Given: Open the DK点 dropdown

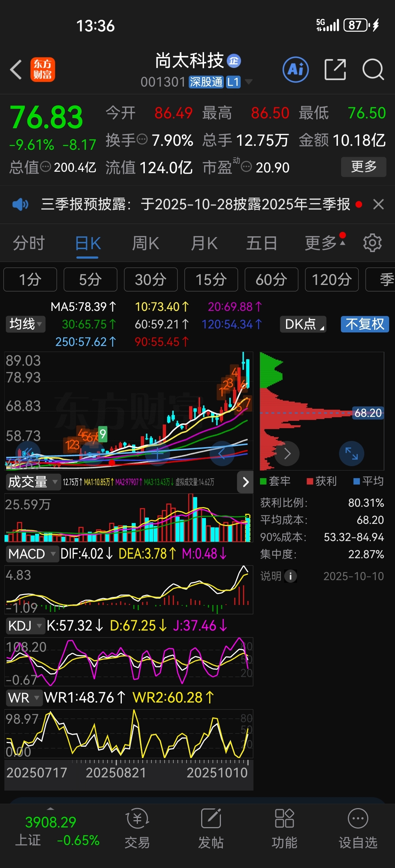Looking at the screenshot, I should pos(303,324).
